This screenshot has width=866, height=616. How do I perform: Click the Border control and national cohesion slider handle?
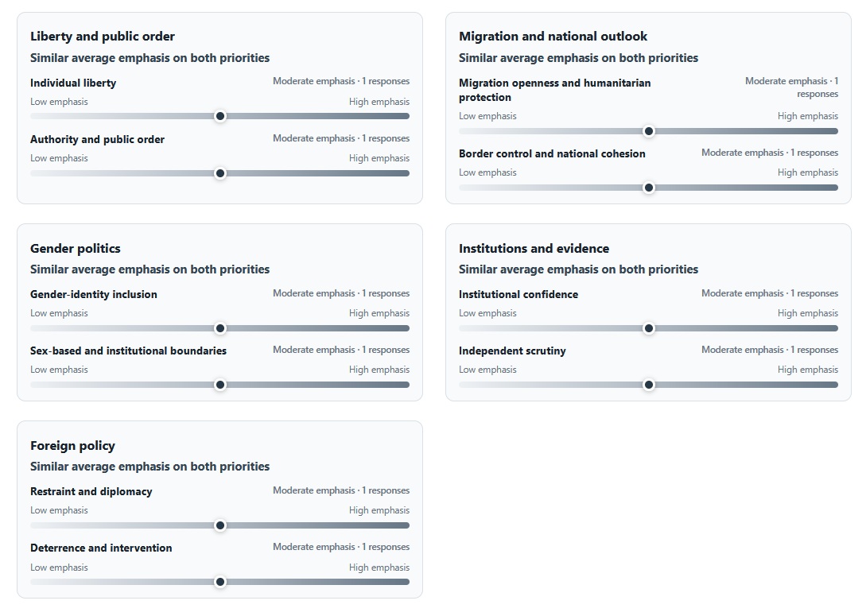click(649, 188)
